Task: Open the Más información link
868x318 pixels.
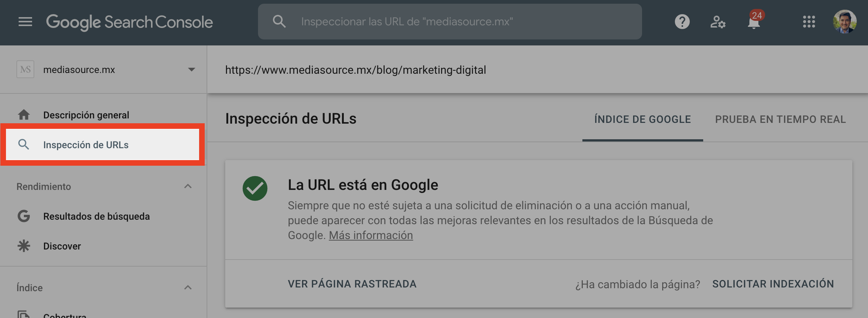Action: [x=371, y=235]
